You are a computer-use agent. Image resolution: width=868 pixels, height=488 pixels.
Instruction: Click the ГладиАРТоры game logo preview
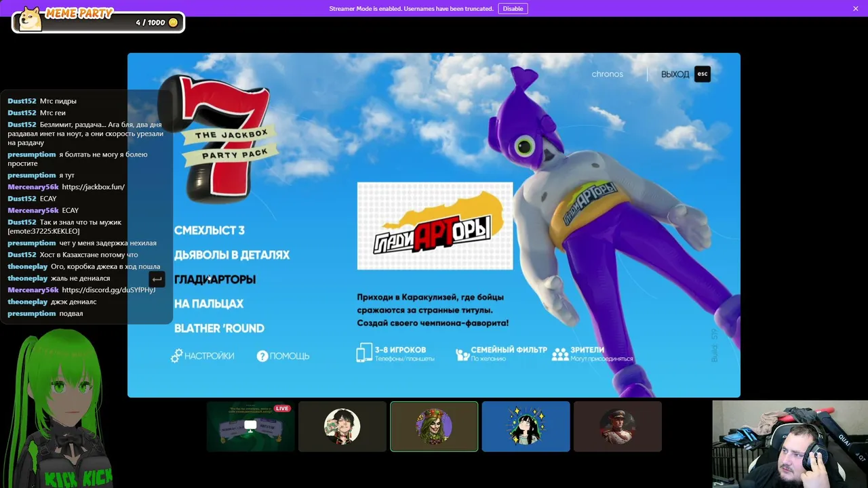(435, 226)
